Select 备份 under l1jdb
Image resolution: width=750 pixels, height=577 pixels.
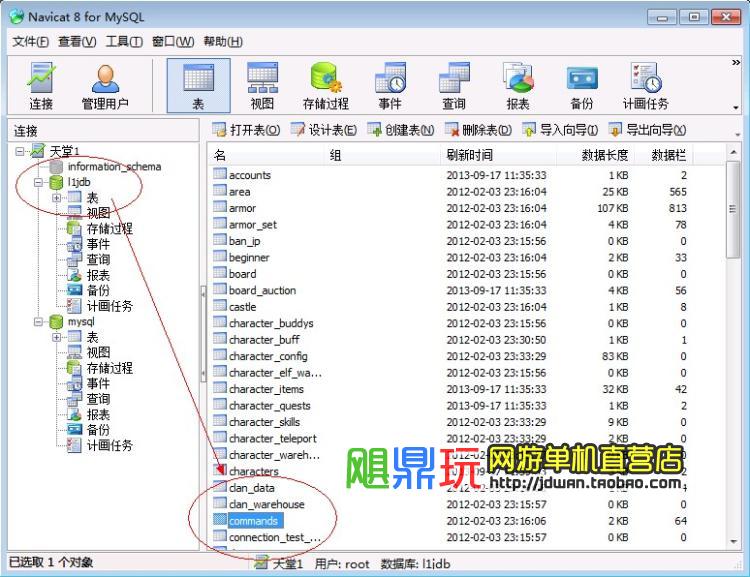tap(98, 290)
